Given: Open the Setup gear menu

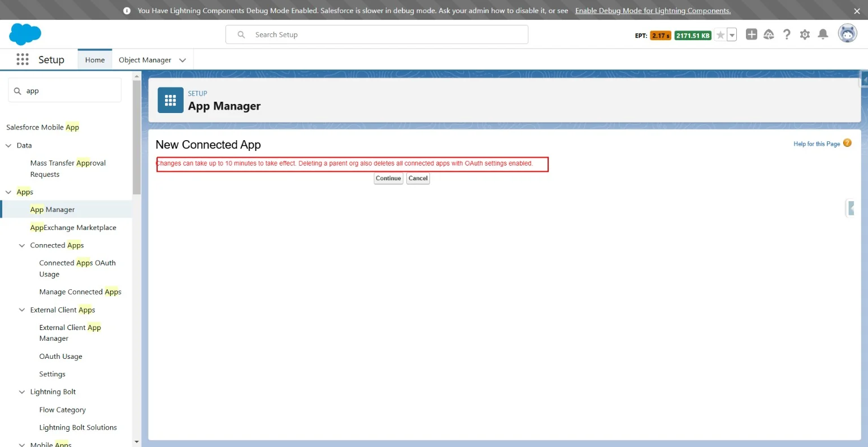Looking at the screenshot, I should pyautogui.click(x=805, y=34).
